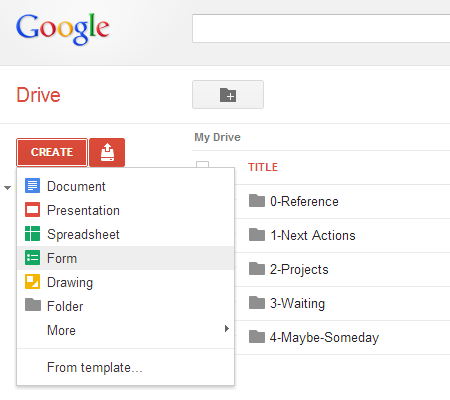Collapse the sidebar tree arrow
The width and height of the screenshot is (450, 400).
point(7,188)
